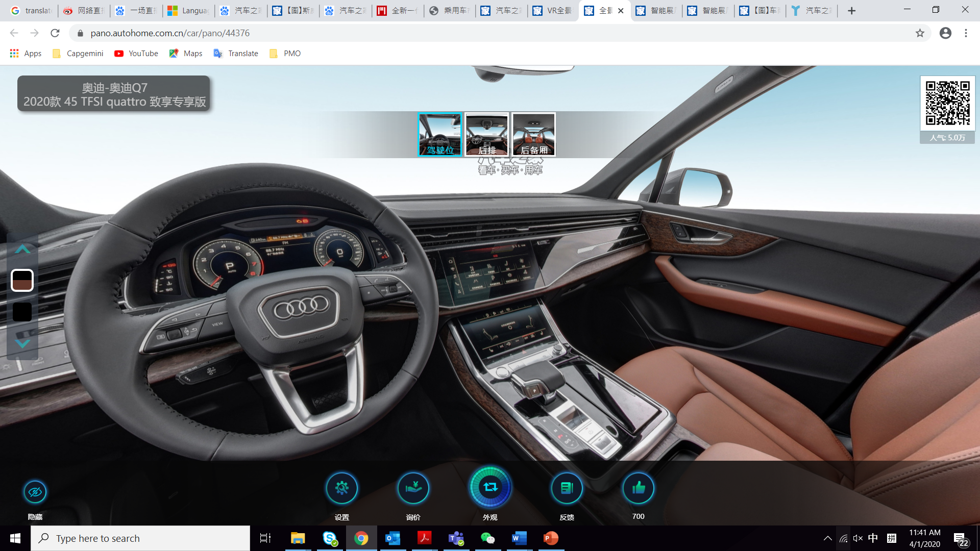
Task: Toggle the 隐藏 hide UI eye button
Action: (35, 492)
